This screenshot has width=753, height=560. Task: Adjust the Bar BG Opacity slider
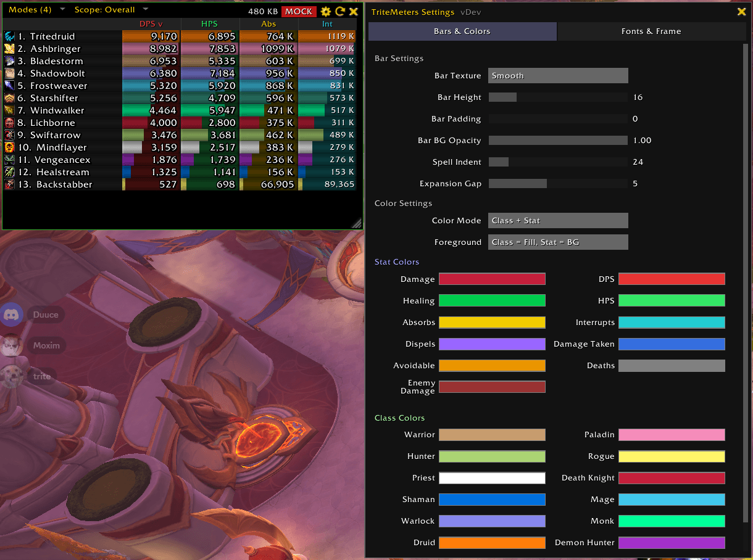pos(558,141)
